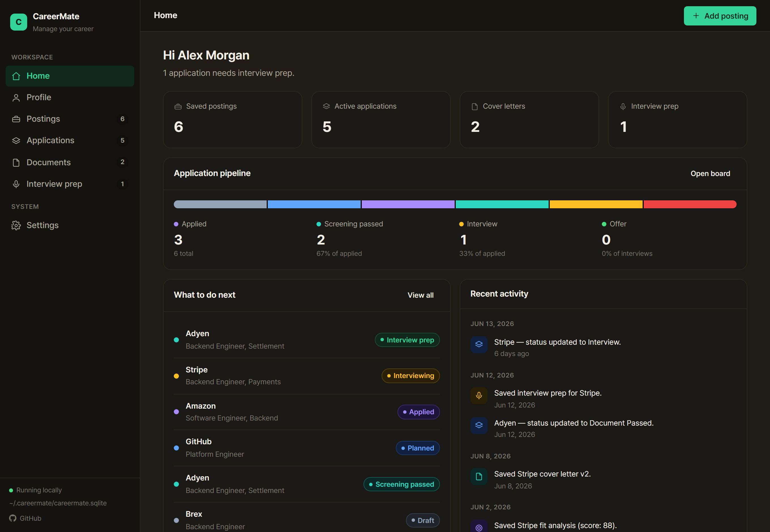Open the Home workspace page
This screenshot has width=770, height=532.
point(70,76)
